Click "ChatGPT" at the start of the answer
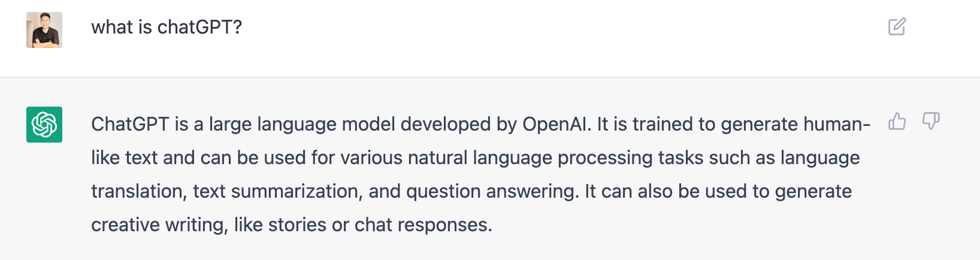Image resolution: width=980 pixels, height=260 pixels. click(131, 124)
